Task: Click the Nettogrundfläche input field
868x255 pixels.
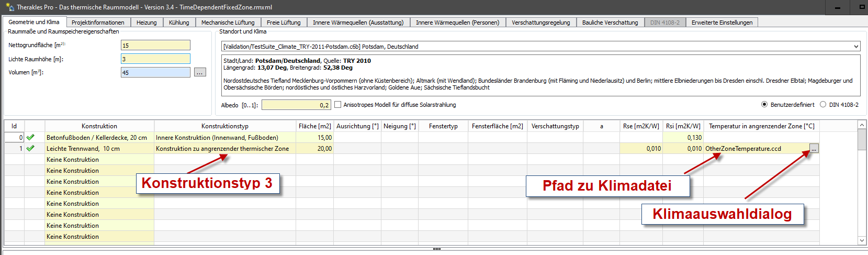Action: (155, 46)
